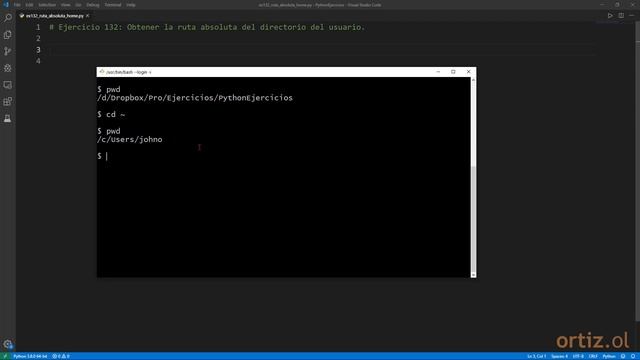Screen dimensions: 640x360
Task: Click the terminal prompt cursor line
Action: click(x=102, y=156)
